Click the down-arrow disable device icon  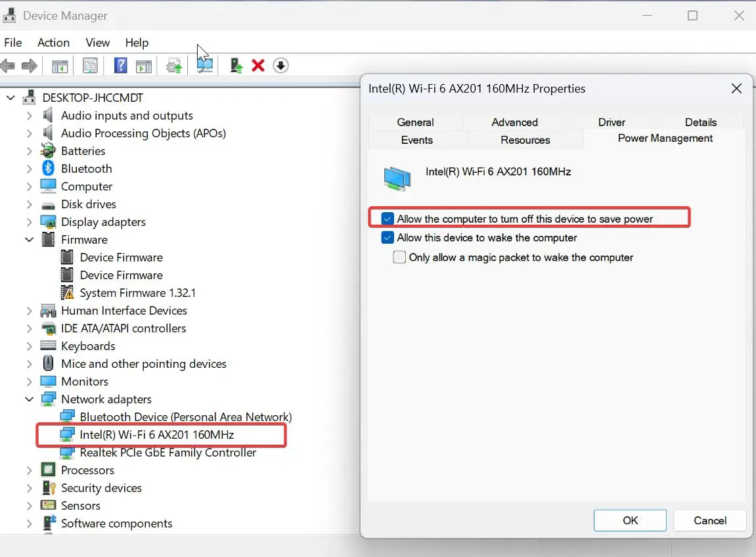tap(280, 66)
